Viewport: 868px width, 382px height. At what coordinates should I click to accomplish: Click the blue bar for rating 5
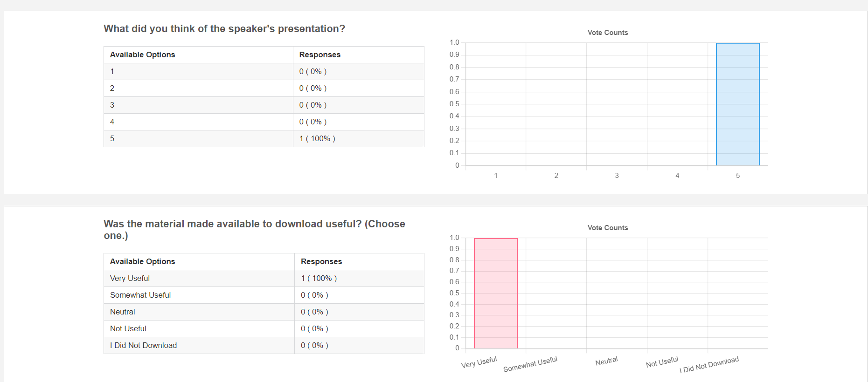(737, 104)
